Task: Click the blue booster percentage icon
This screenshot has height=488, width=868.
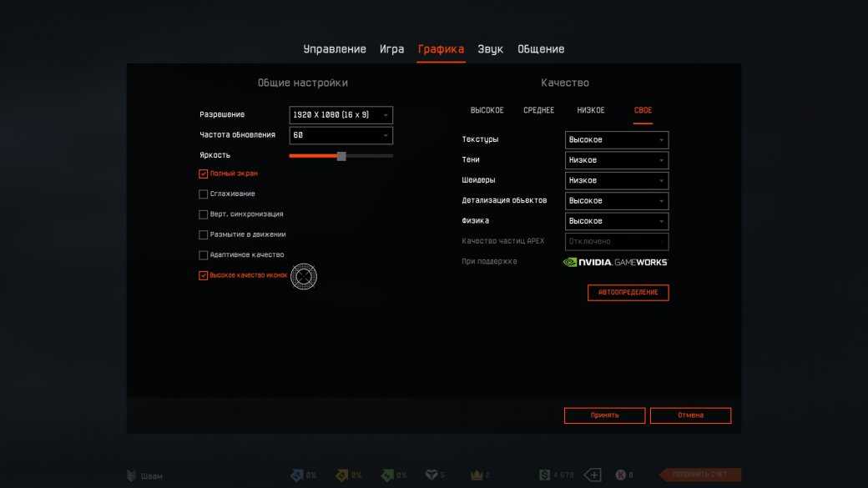Action: coord(295,475)
